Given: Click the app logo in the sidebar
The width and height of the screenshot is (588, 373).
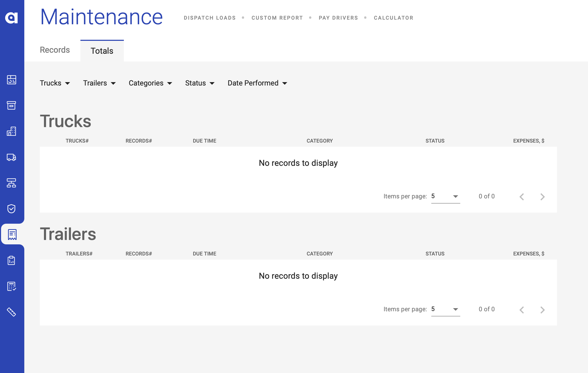Looking at the screenshot, I should click(x=11, y=18).
